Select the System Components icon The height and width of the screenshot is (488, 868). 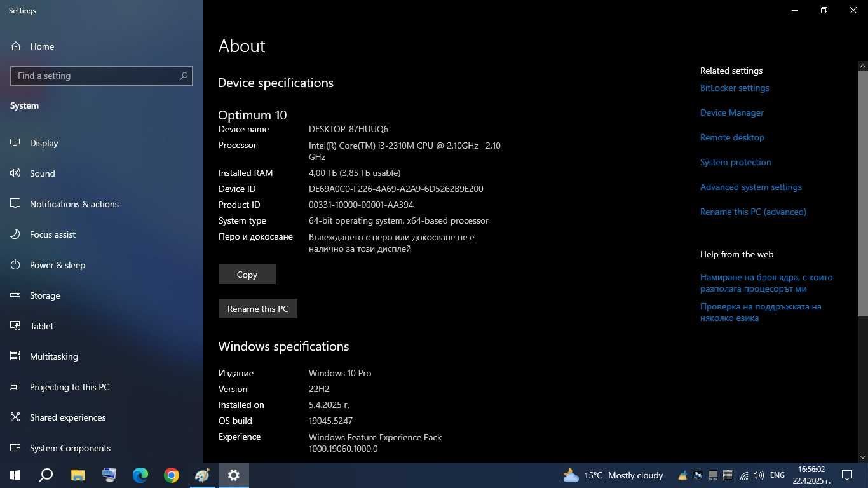coord(16,448)
